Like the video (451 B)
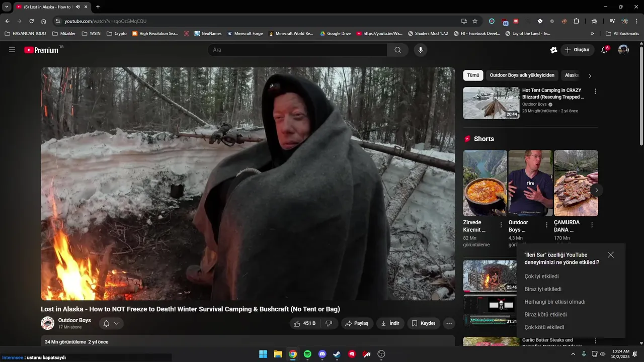This screenshot has height=362, width=644. click(305, 323)
